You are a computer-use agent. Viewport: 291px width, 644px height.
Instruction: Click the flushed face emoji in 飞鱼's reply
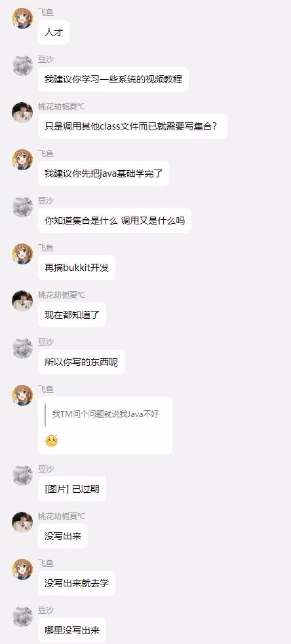click(51, 440)
